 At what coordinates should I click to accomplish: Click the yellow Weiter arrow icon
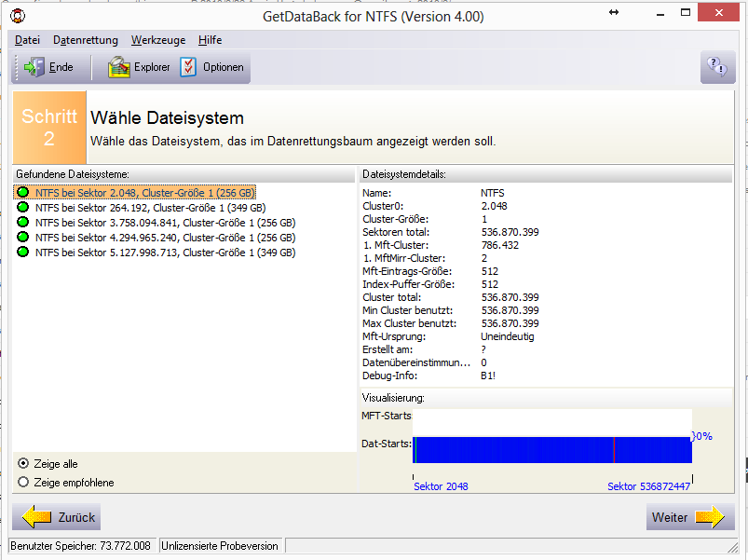tap(710, 517)
